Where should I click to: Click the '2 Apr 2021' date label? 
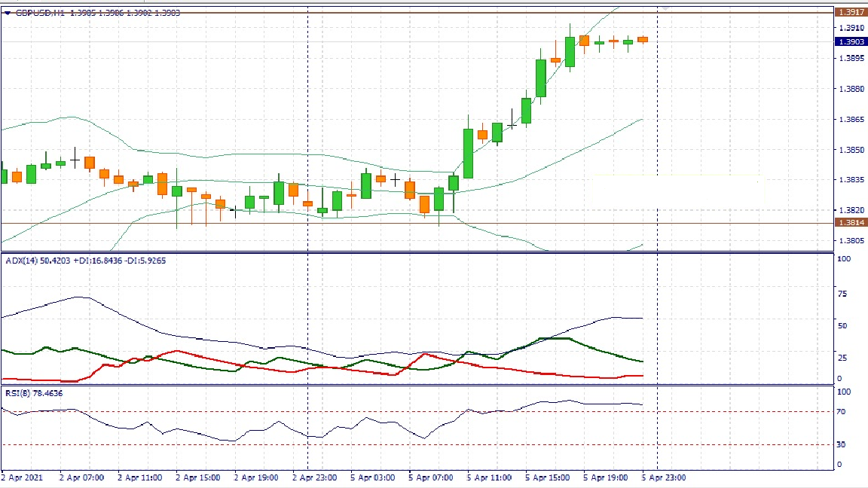(21, 477)
